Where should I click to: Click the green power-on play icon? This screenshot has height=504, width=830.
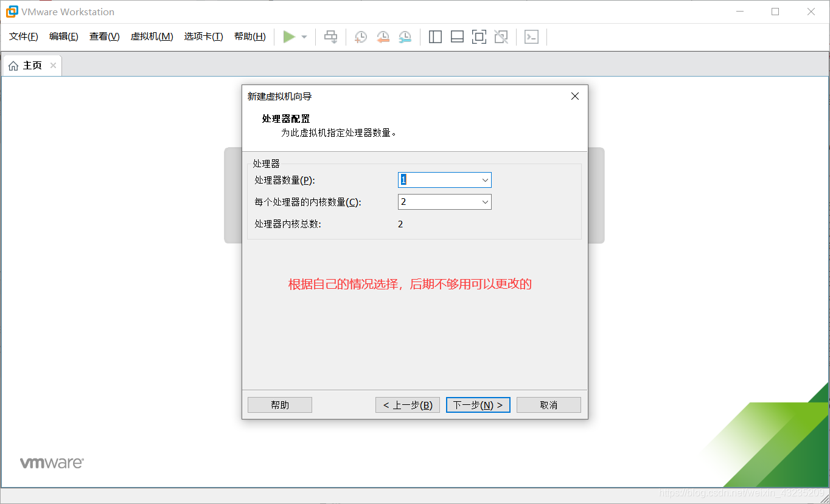tap(289, 37)
